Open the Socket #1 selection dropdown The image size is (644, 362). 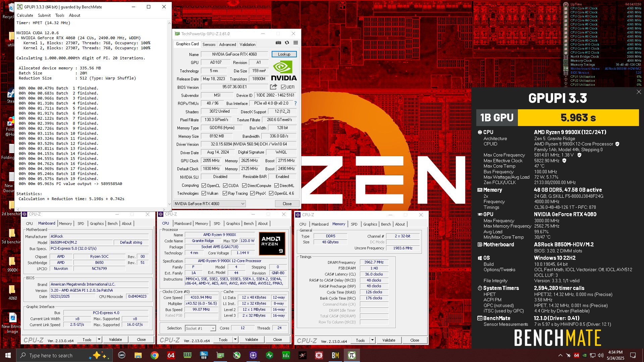tap(200, 328)
